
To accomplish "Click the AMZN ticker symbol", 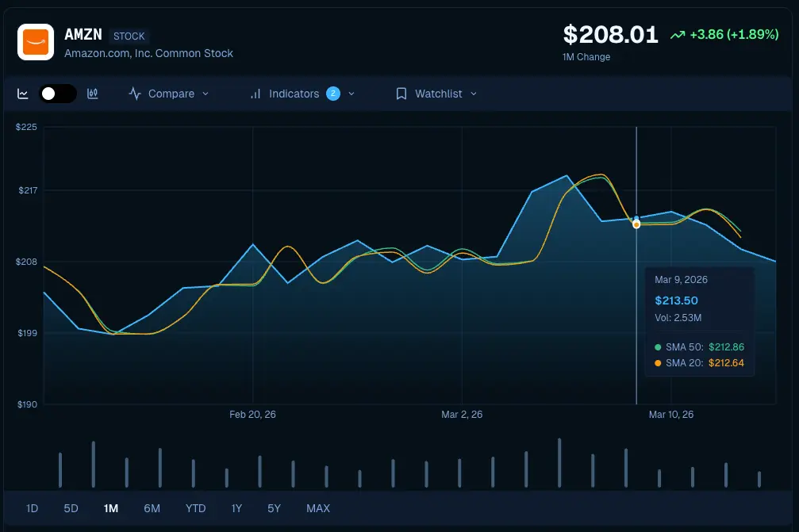I will coord(83,35).
